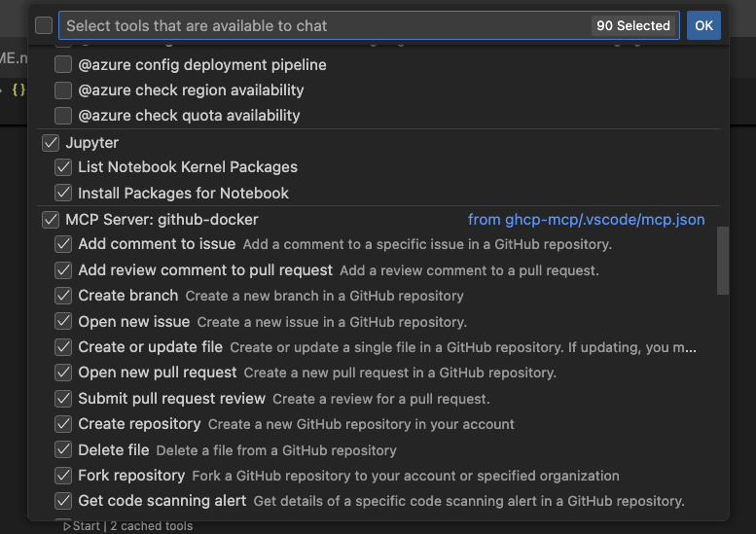Image resolution: width=756 pixels, height=534 pixels.
Task: Toggle the select-all checkbox beside the search field
Action: (x=44, y=25)
